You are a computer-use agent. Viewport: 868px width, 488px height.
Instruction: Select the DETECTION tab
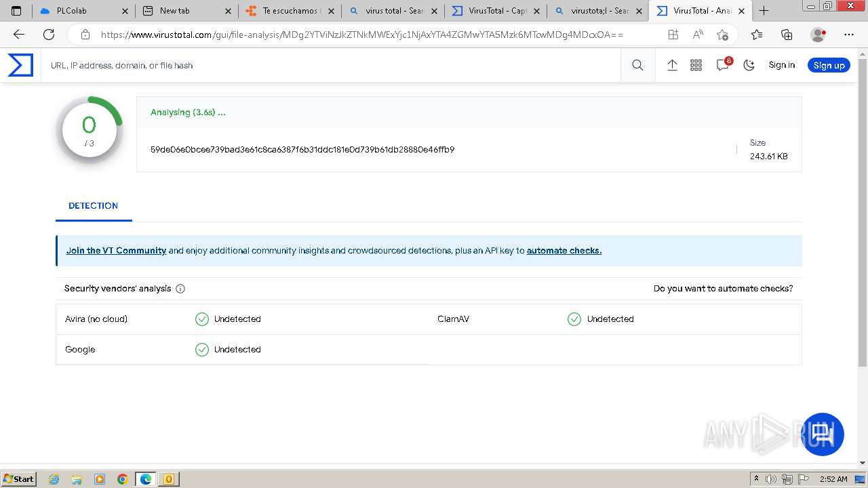(x=93, y=205)
